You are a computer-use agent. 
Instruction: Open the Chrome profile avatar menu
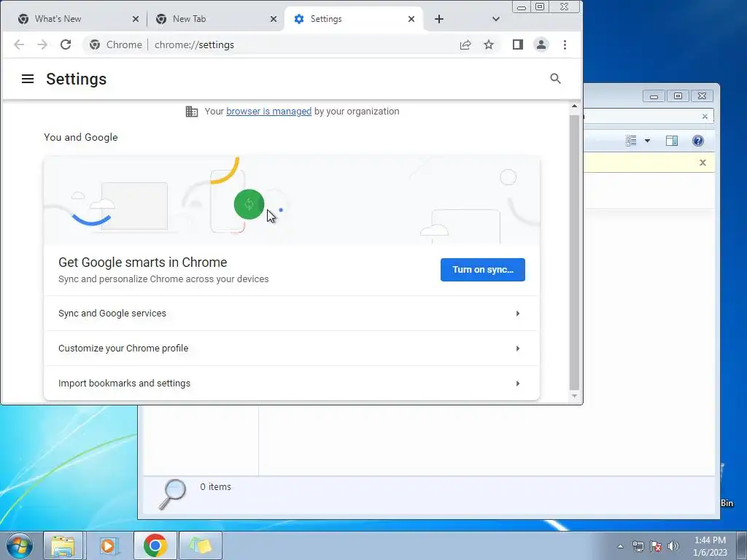[x=541, y=44]
